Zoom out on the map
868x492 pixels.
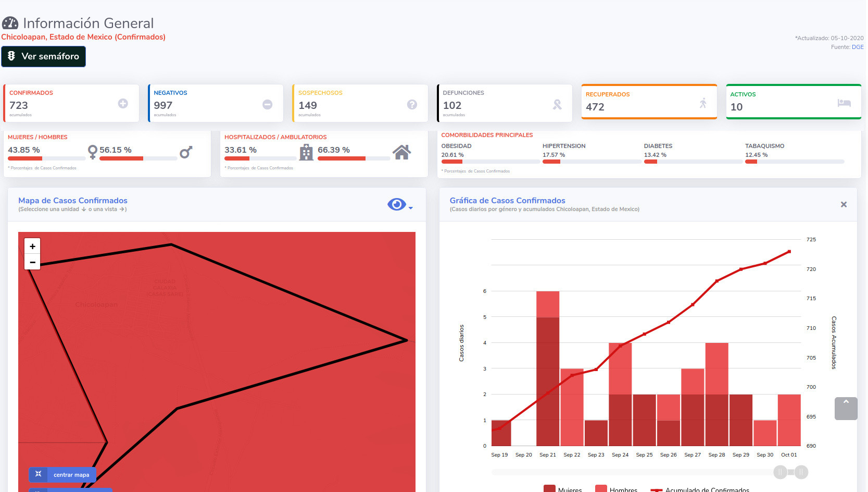coord(32,262)
